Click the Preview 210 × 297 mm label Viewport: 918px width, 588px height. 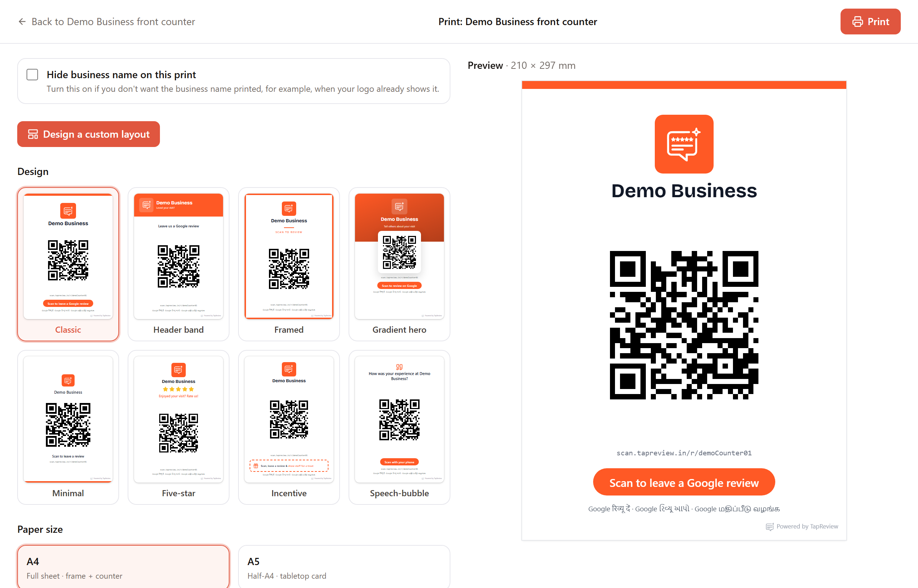522,66
